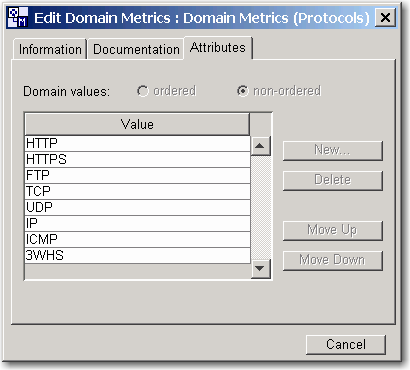Select the Attributes tab
This screenshot has height=370, width=410.
click(218, 48)
